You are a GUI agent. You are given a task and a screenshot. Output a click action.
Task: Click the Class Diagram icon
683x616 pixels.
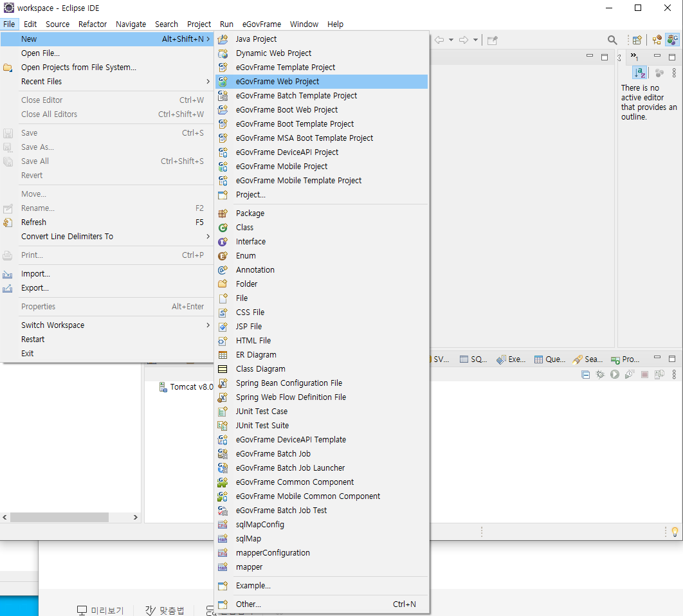tap(223, 369)
